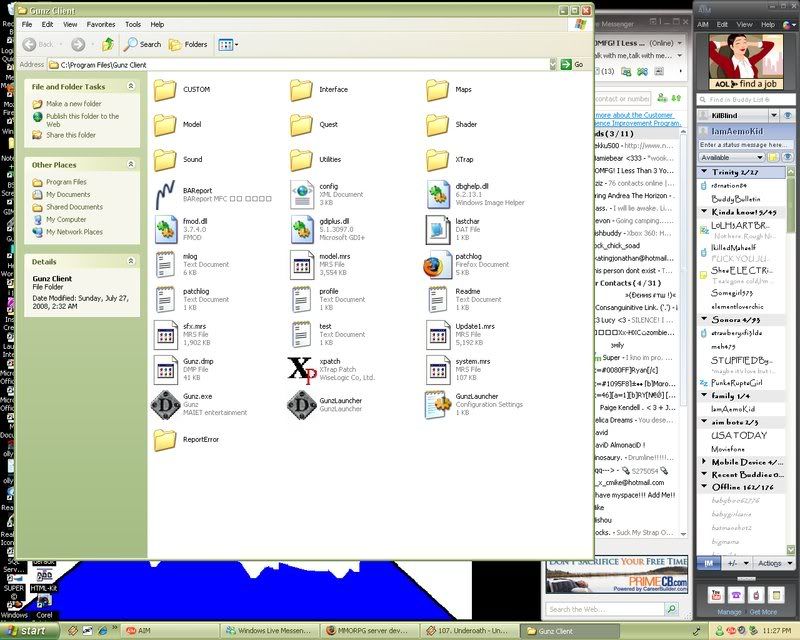Collapse the Trinity buddy group in AIM

point(705,172)
